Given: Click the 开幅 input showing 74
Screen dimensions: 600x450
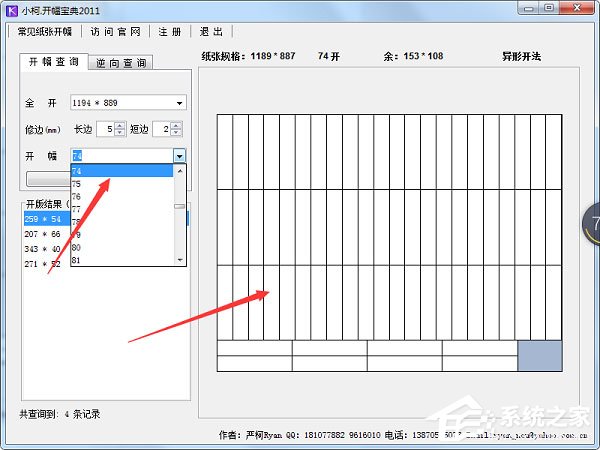Looking at the screenshot, I should 122,156.
